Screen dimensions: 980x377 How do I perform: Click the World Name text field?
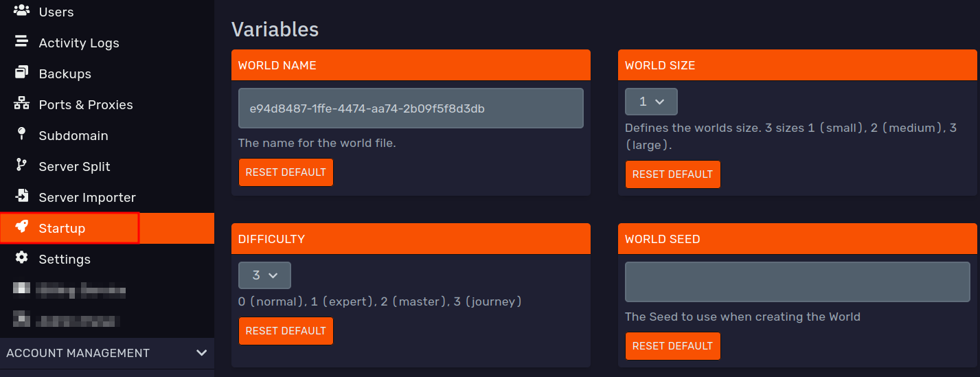pyautogui.click(x=411, y=108)
